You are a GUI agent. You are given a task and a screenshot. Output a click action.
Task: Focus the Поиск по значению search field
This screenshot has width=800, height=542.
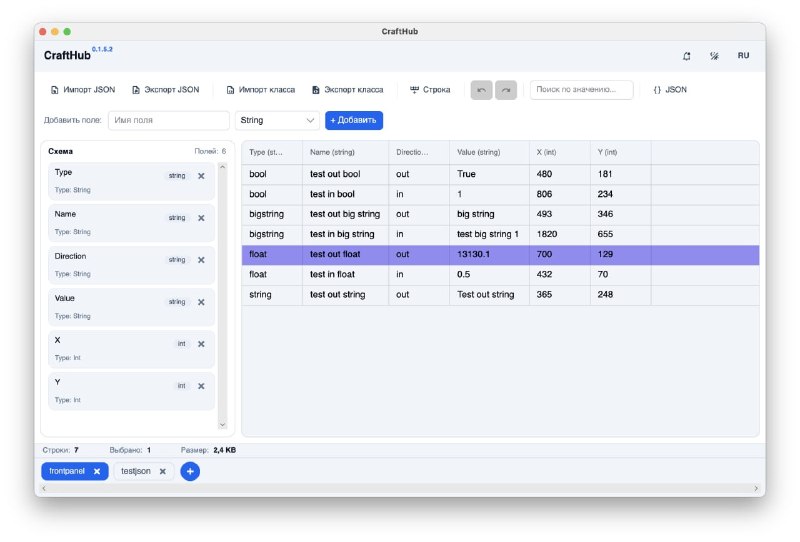point(581,90)
